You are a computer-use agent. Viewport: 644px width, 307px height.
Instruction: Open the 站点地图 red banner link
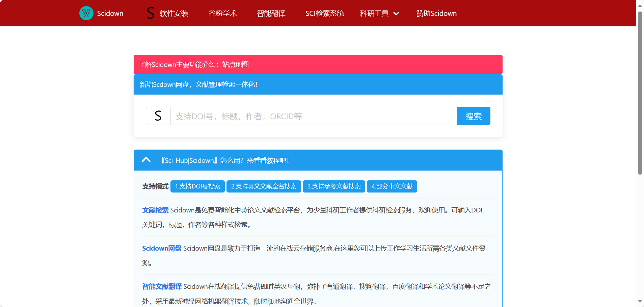tap(235, 65)
